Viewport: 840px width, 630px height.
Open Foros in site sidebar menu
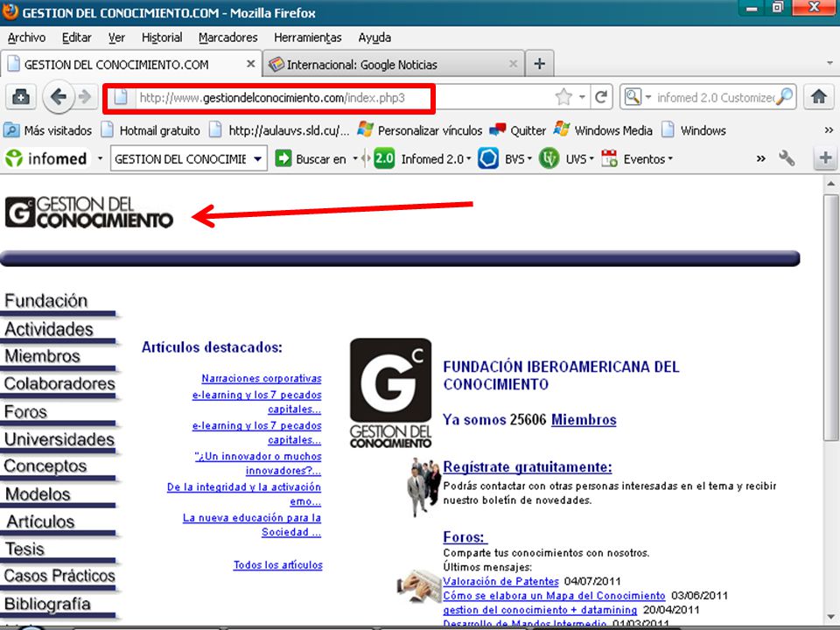pos(25,411)
